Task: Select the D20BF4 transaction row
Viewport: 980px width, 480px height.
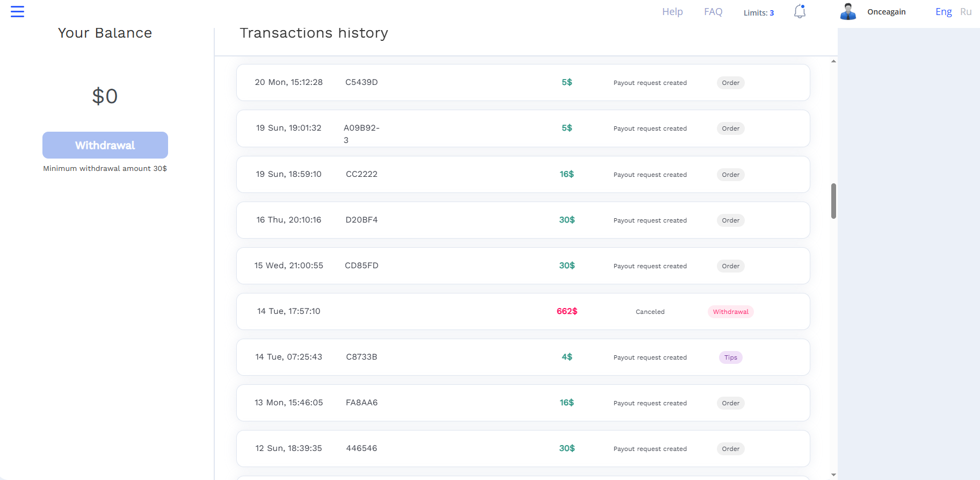Action: (523, 220)
